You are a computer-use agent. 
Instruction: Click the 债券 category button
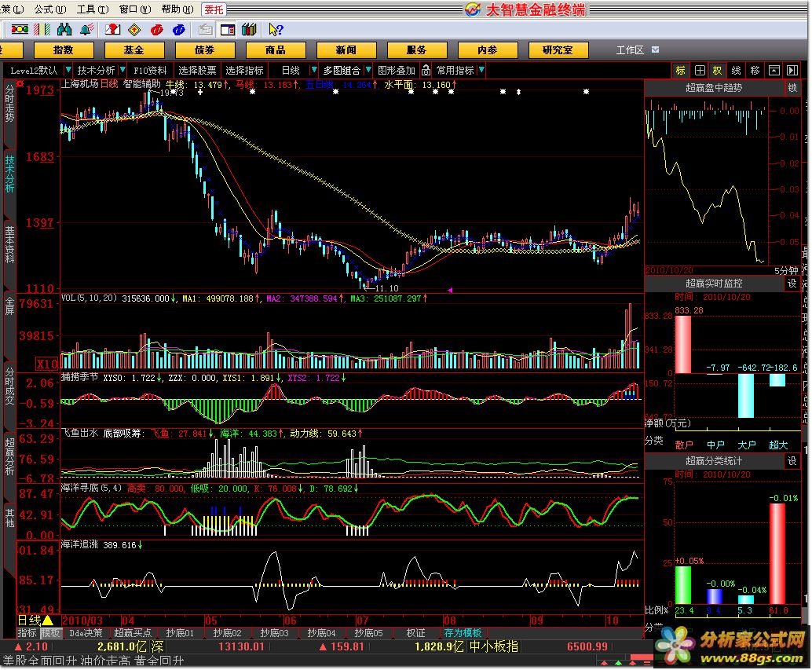(204, 49)
